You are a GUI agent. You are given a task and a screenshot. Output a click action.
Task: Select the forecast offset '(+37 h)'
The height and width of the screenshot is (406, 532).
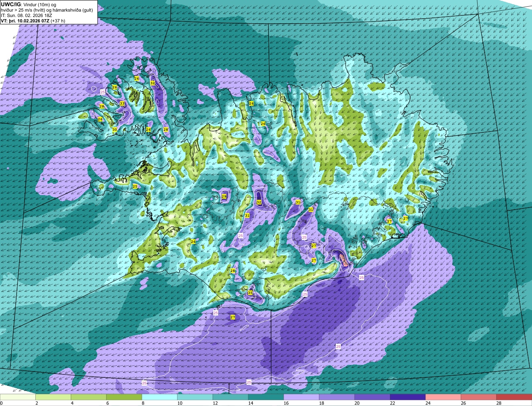click(58, 21)
